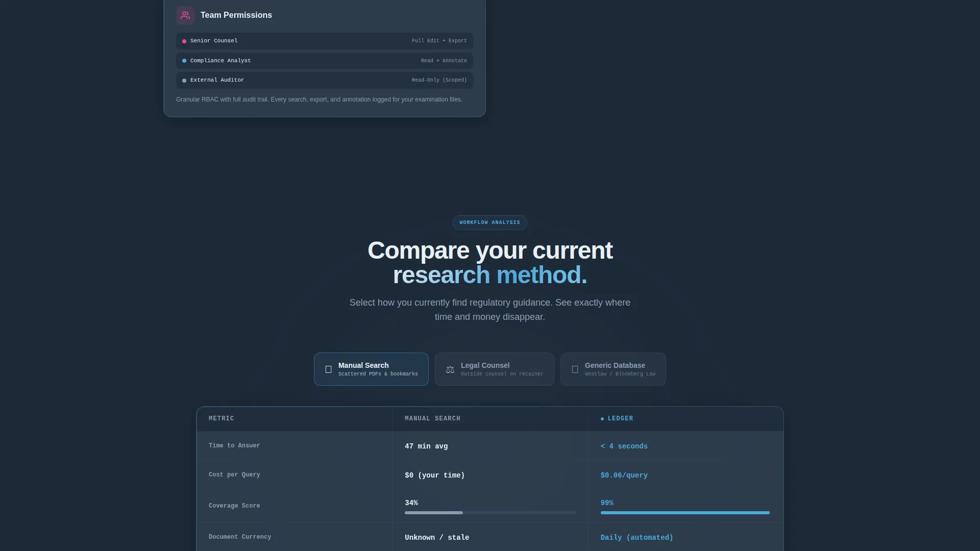Select the Compliance Analyst permission row

324,61
